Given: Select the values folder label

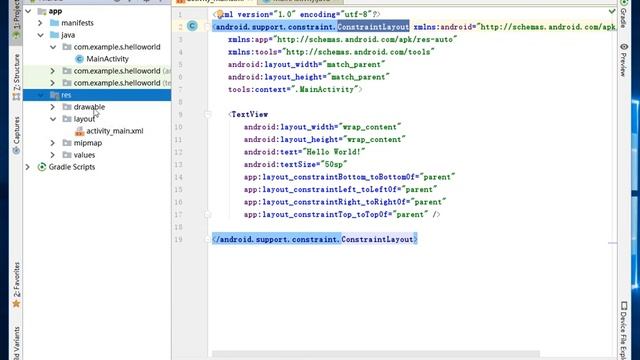Looking at the screenshot, I should [84, 155].
